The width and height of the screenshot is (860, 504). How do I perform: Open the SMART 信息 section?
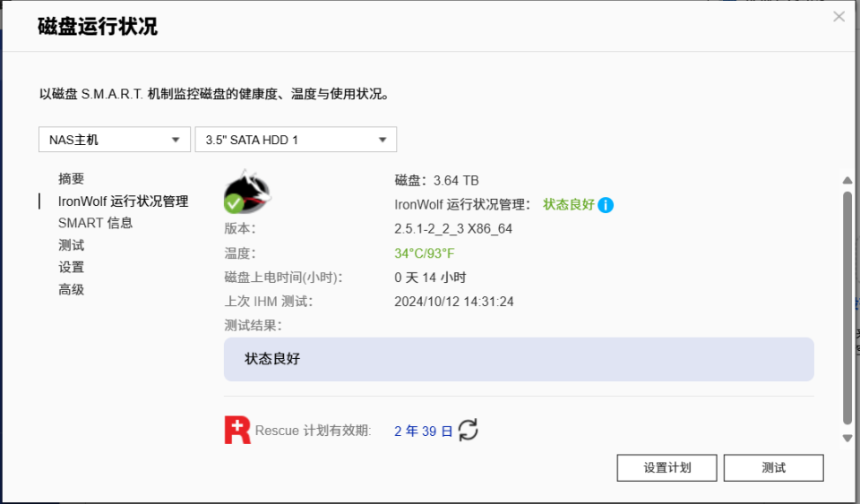[96, 223]
